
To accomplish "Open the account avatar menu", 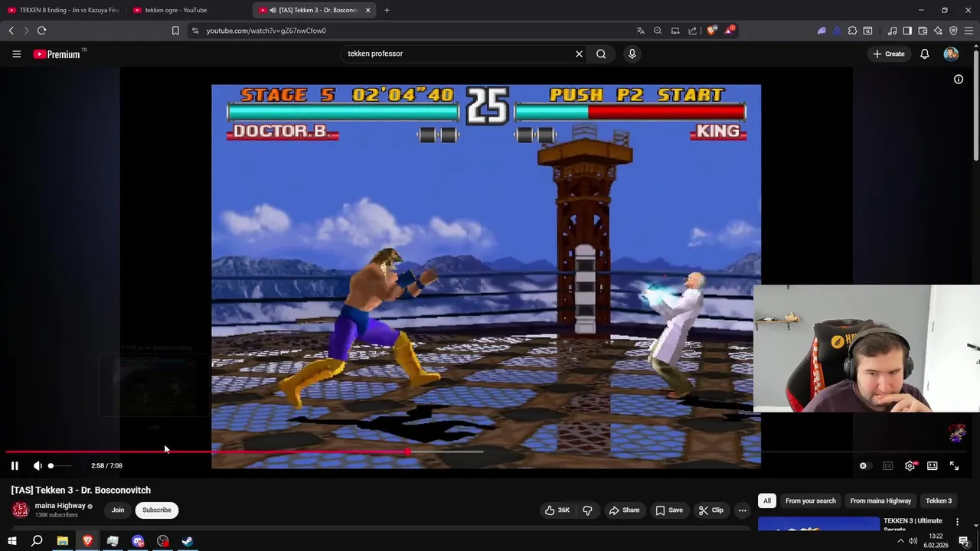I will point(951,54).
